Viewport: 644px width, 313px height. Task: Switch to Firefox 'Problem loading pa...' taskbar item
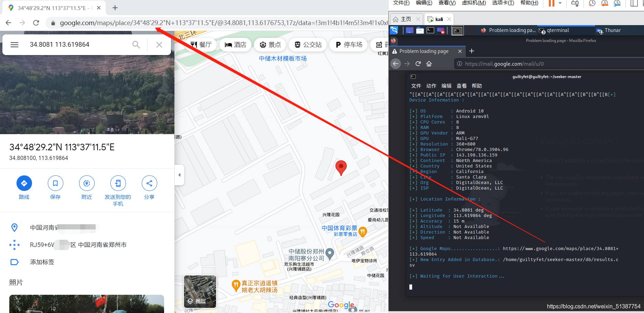[508, 30]
